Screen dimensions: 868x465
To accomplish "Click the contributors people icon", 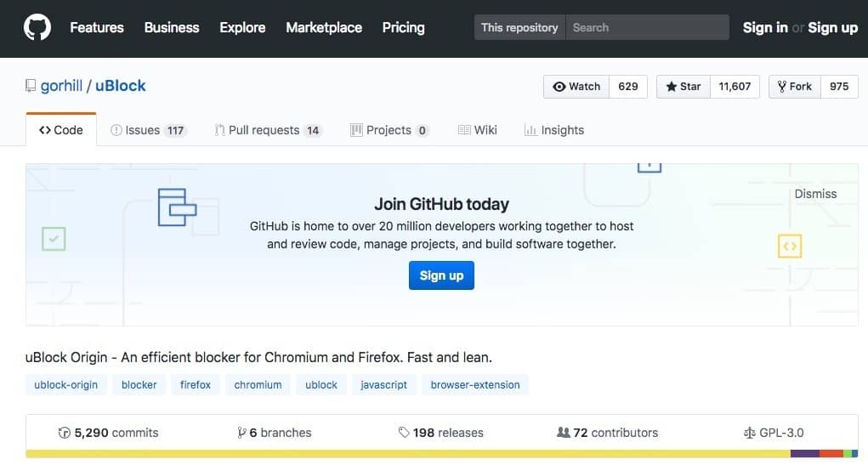I will coord(563,433).
